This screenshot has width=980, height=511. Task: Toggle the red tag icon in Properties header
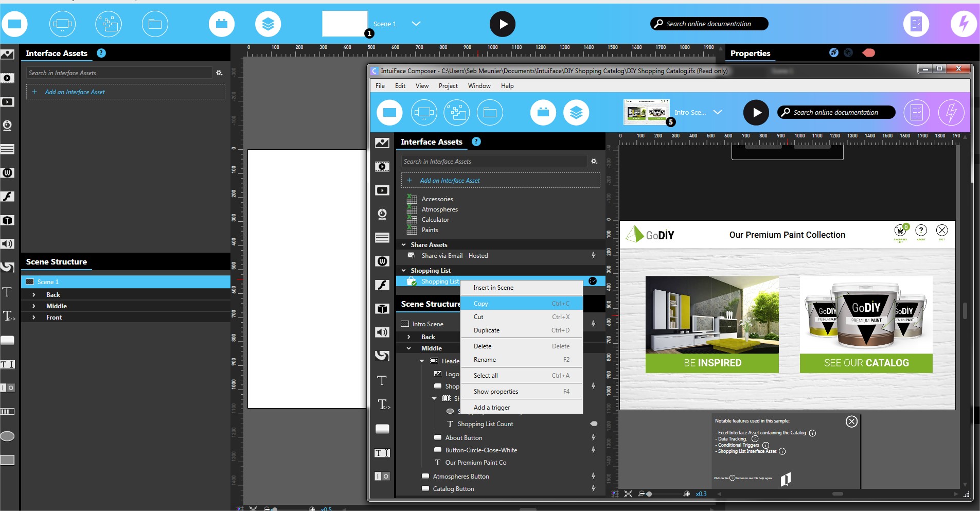869,53
